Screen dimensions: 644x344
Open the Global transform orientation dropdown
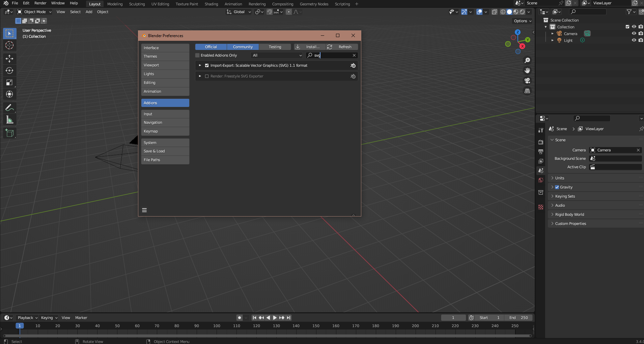[x=239, y=12]
